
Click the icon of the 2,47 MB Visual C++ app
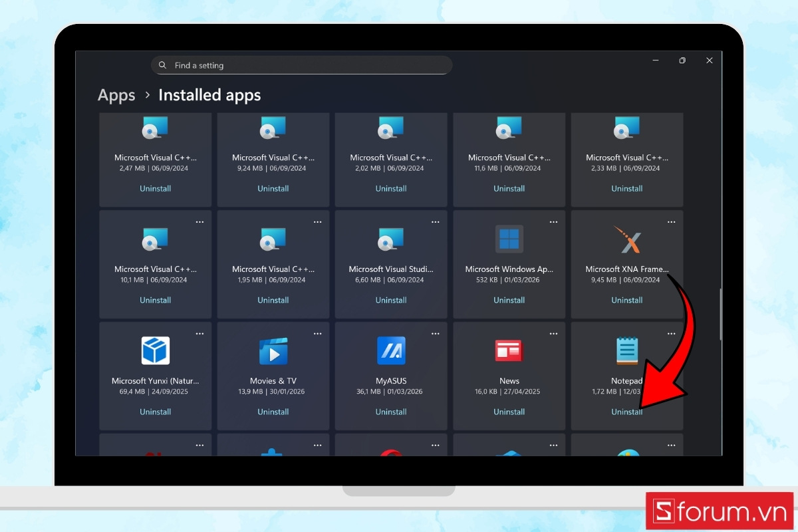[156, 128]
